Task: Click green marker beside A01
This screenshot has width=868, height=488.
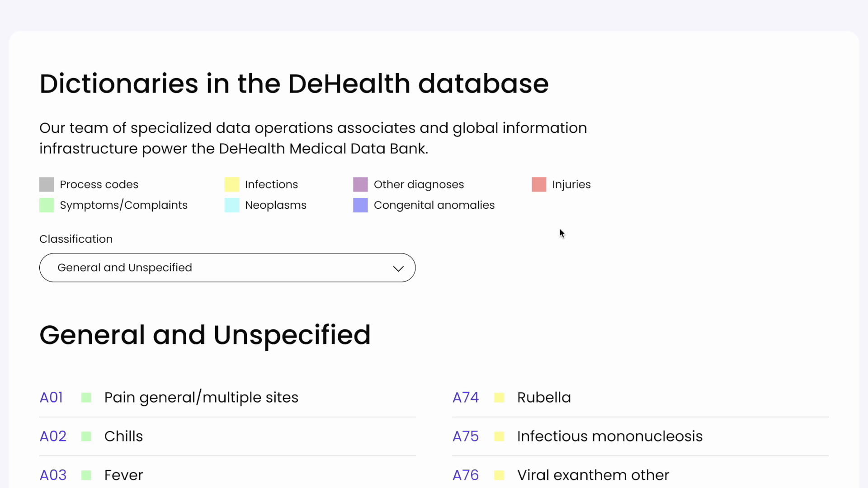Action: [x=86, y=398]
